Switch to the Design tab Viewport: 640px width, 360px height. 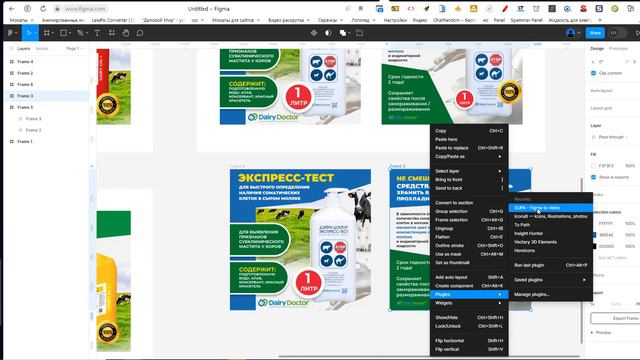tap(597, 49)
